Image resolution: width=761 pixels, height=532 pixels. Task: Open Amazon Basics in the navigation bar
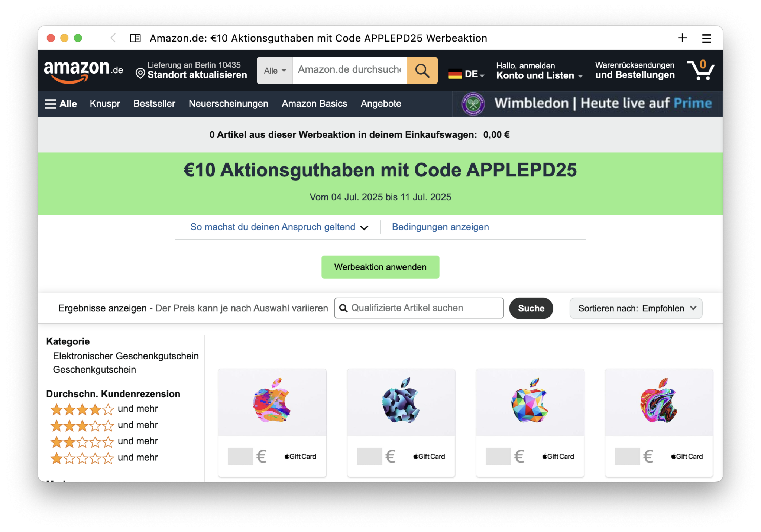tap(314, 104)
